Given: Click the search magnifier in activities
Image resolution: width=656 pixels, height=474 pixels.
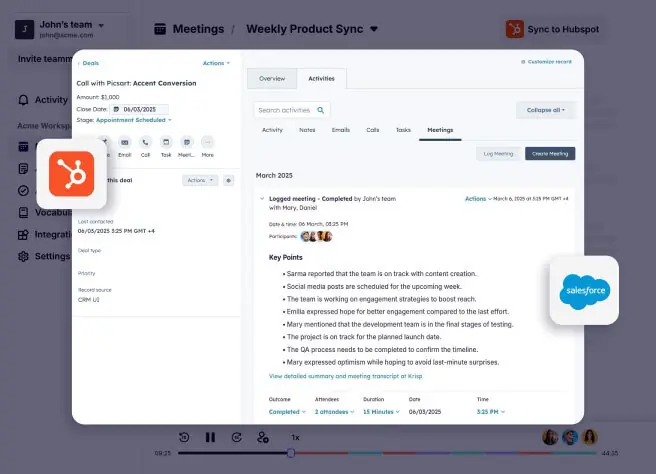Looking at the screenshot, I should [x=320, y=110].
